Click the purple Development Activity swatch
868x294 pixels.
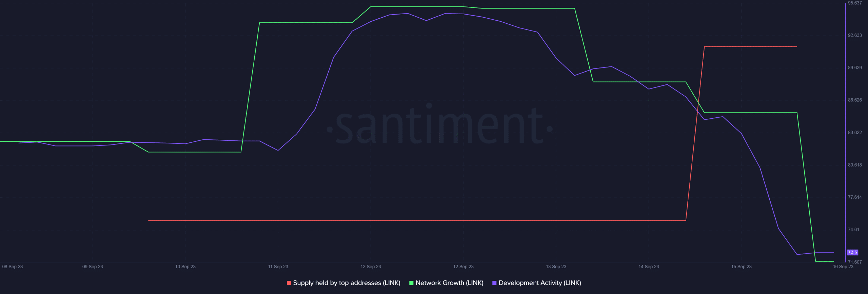pyautogui.click(x=494, y=283)
